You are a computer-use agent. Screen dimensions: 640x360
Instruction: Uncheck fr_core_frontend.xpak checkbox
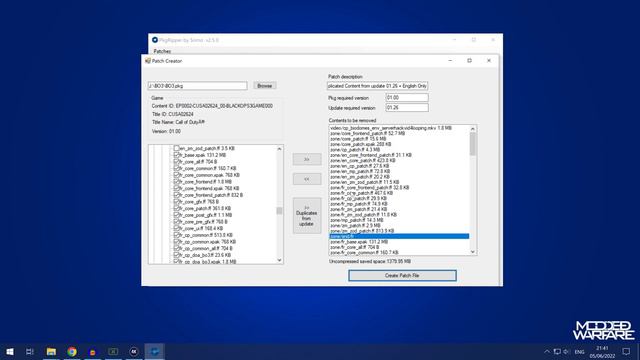pos(177,188)
